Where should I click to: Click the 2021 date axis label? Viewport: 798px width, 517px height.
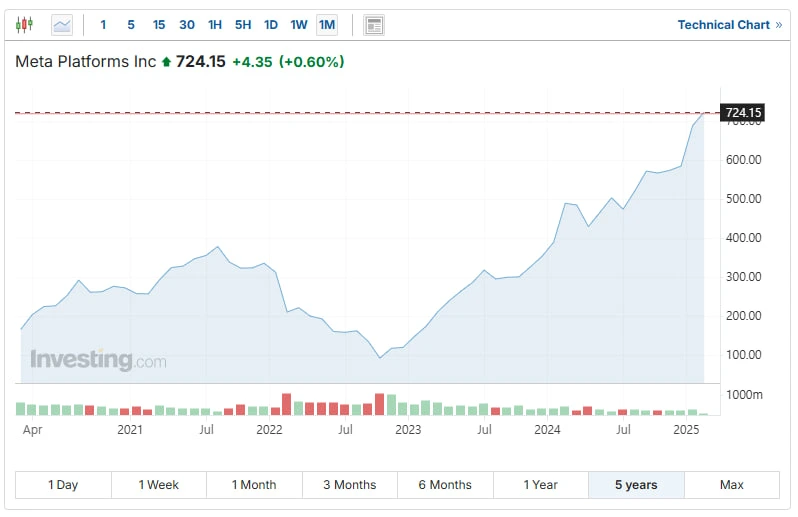pos(130,430)
